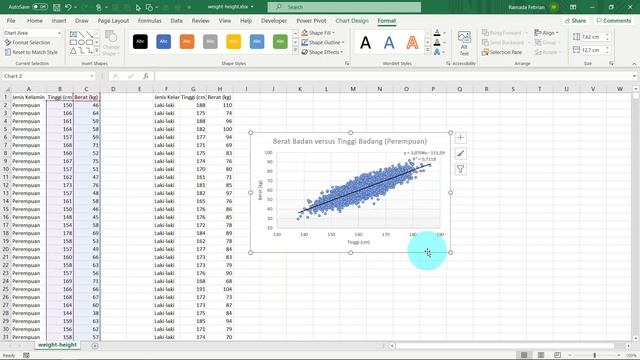This screenshot has height=360, width=640.
Task: Open the Name Box dropdown arrow
Action: click(91, 76)
